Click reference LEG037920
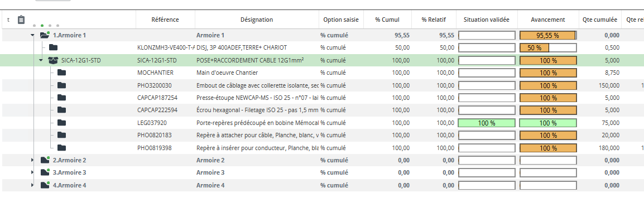This screenshot has width=644, height=207. click(152, 123)
